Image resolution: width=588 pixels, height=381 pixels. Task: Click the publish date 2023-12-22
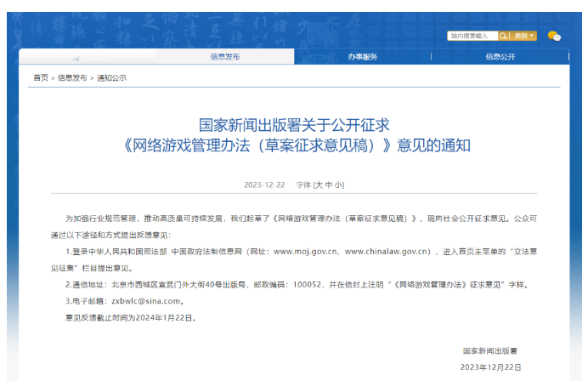[264, 185]
